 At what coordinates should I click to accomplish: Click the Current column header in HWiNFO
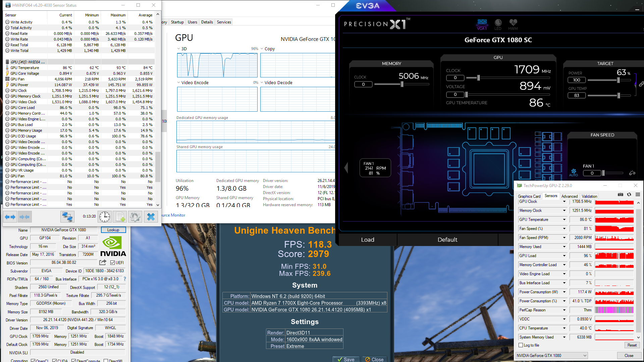point(60,15)
